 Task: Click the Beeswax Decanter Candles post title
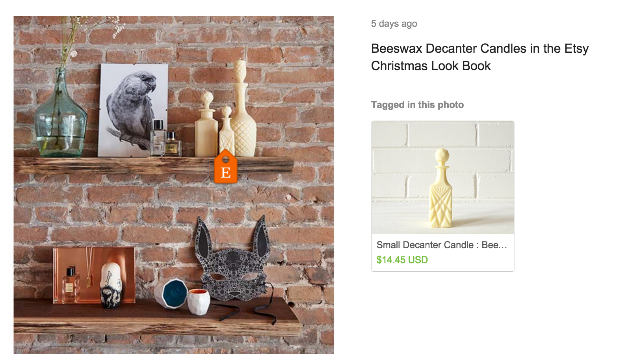pyautogui.click(x=479, y=57)
